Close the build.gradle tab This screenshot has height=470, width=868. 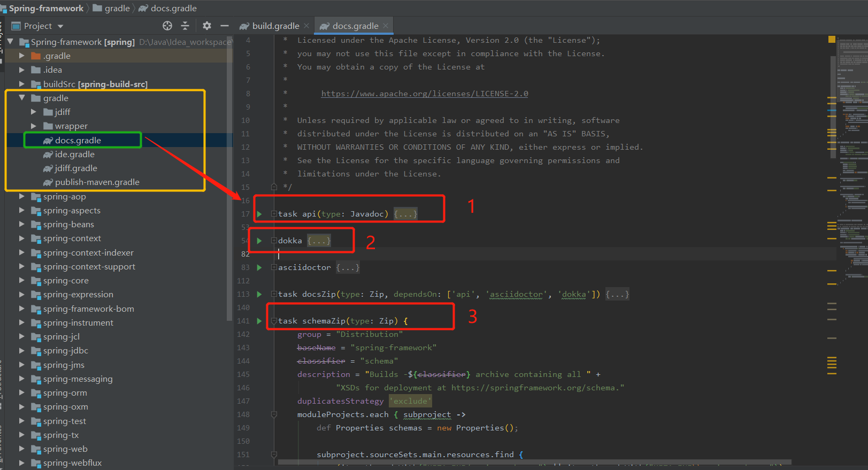(306, 26)
